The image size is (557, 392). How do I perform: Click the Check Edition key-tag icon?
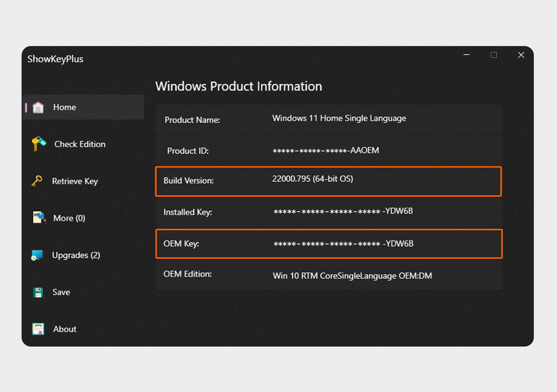(x=38, y=143)
